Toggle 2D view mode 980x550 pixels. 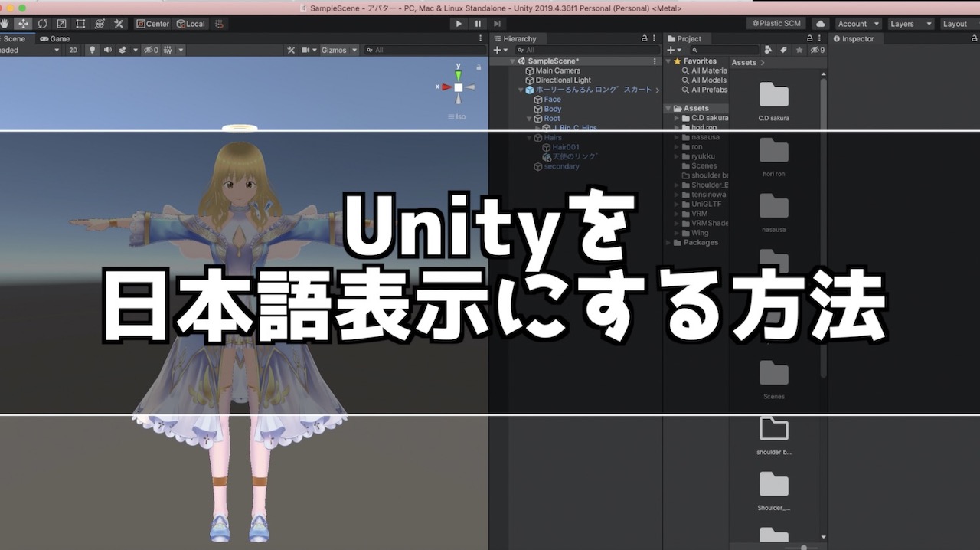(73, 50)
